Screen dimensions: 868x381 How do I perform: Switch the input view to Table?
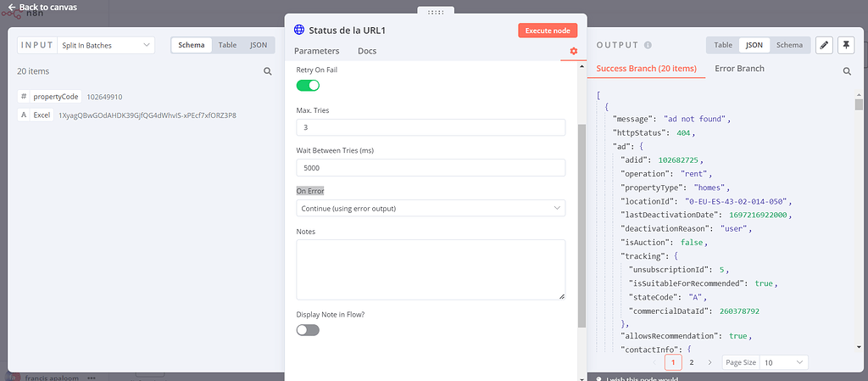click(x=227, y=45)
